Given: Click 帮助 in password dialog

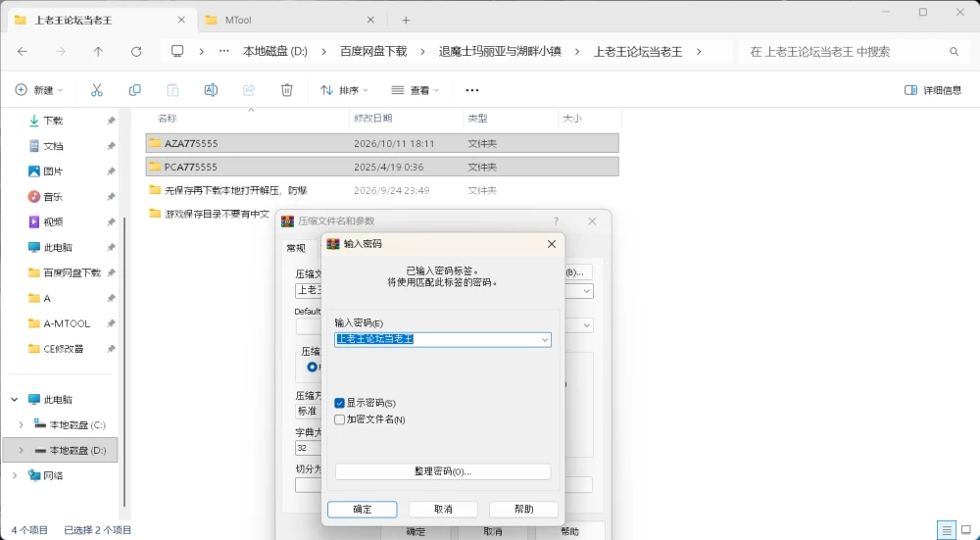Looking at the screenshot, I should [x=523, y=510].
